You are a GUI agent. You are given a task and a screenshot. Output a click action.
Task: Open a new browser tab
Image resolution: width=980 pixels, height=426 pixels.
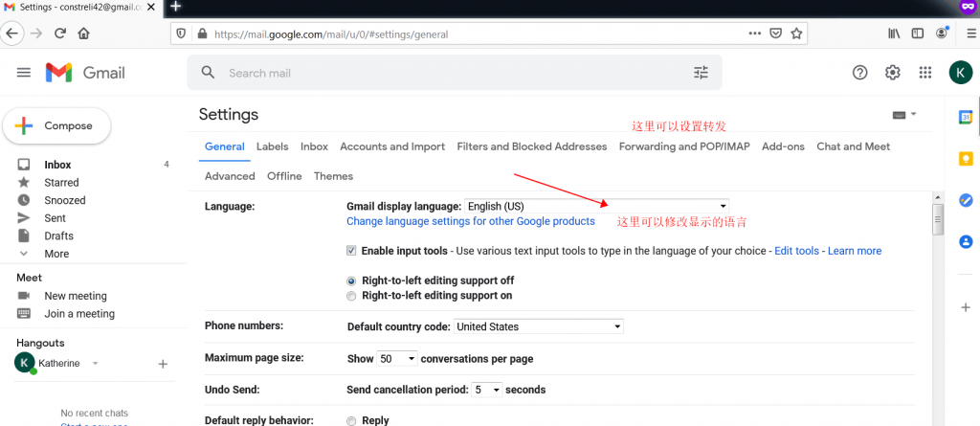[x=176, y=7]
